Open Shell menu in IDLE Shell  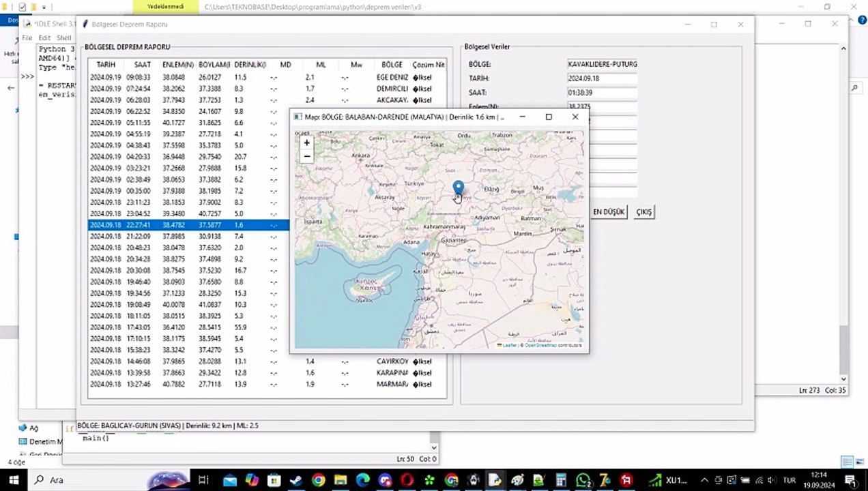(63, 38)
